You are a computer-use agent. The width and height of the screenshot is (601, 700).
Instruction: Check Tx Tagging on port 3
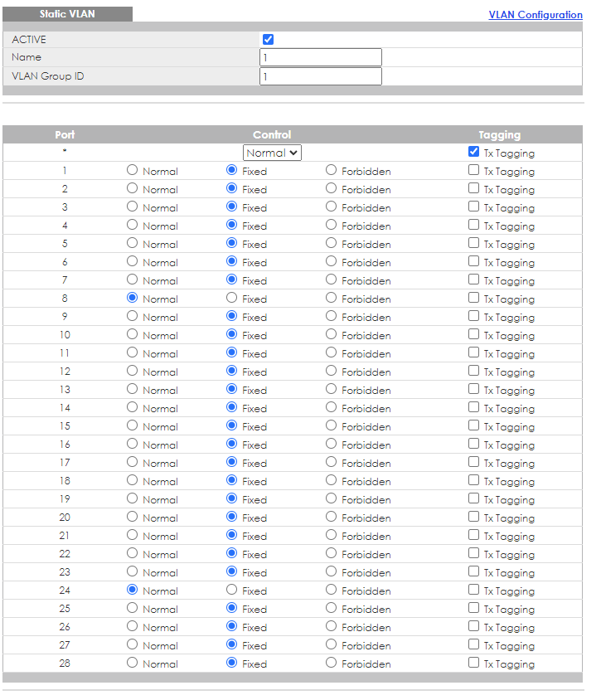474,207
